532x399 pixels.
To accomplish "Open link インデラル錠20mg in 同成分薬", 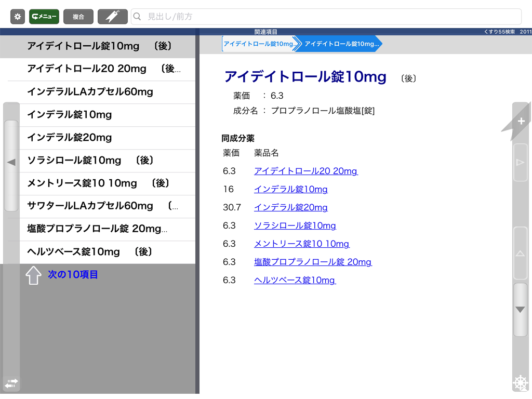I will pos(291,207).
